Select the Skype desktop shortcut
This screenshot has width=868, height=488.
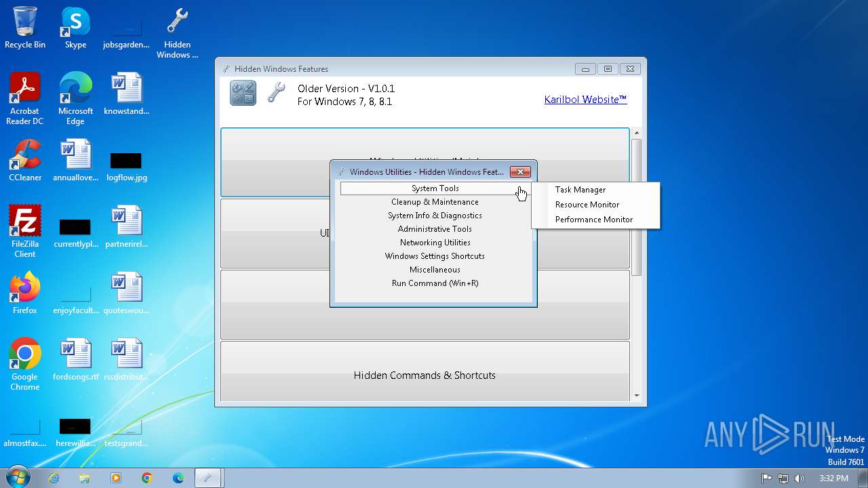[x=75, y=28]
